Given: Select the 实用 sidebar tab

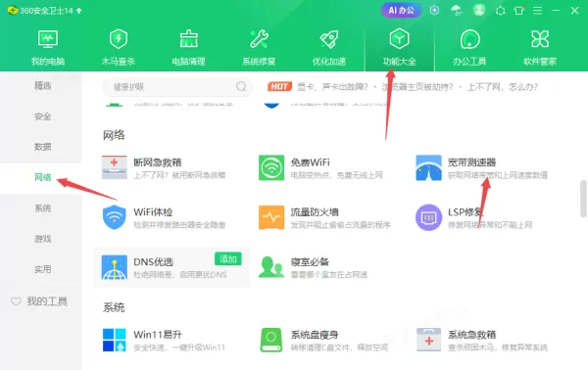Looking at the screenshot, I should point(42,269).
